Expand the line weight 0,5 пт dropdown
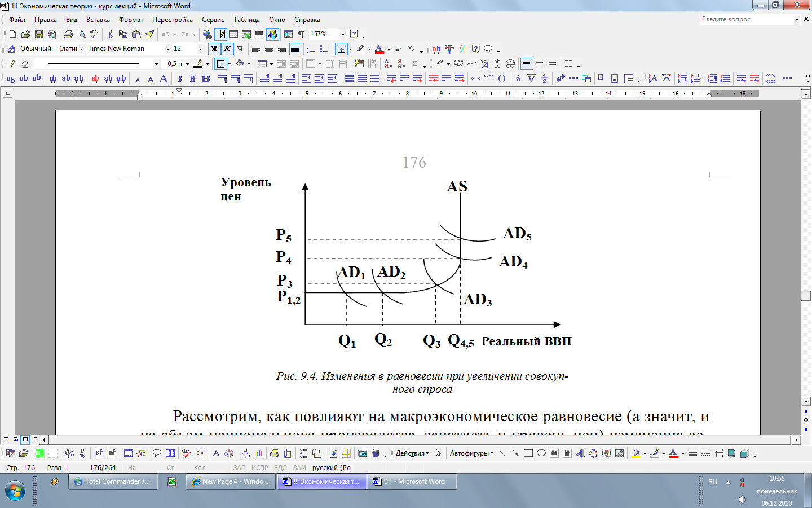812x508 pixels. click(x=187, y=64)
